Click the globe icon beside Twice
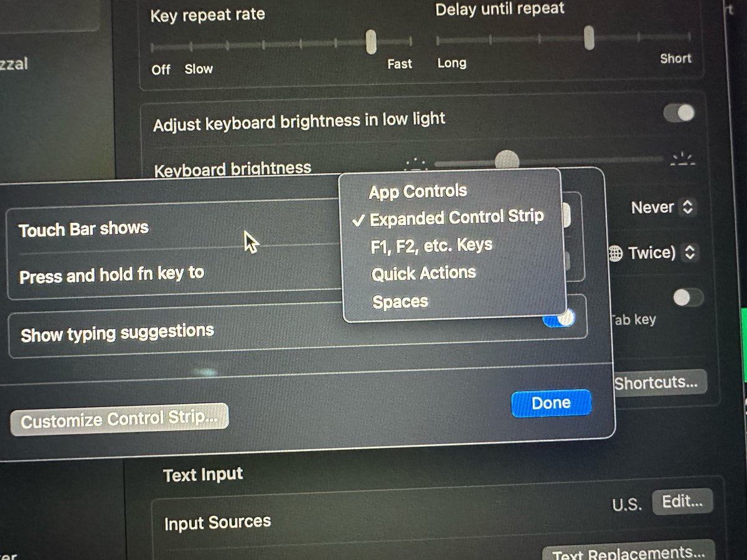747x560 pixels. tap(616, 254)
